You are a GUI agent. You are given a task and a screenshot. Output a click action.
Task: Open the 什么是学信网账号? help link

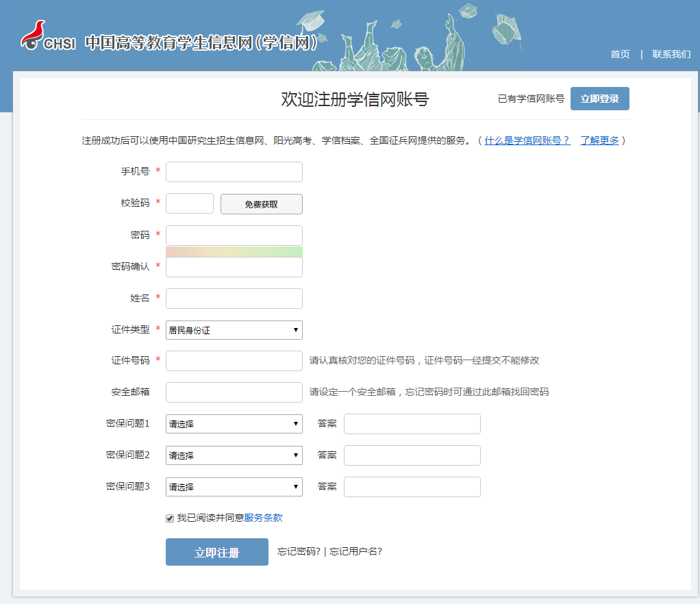coord(526,140)
